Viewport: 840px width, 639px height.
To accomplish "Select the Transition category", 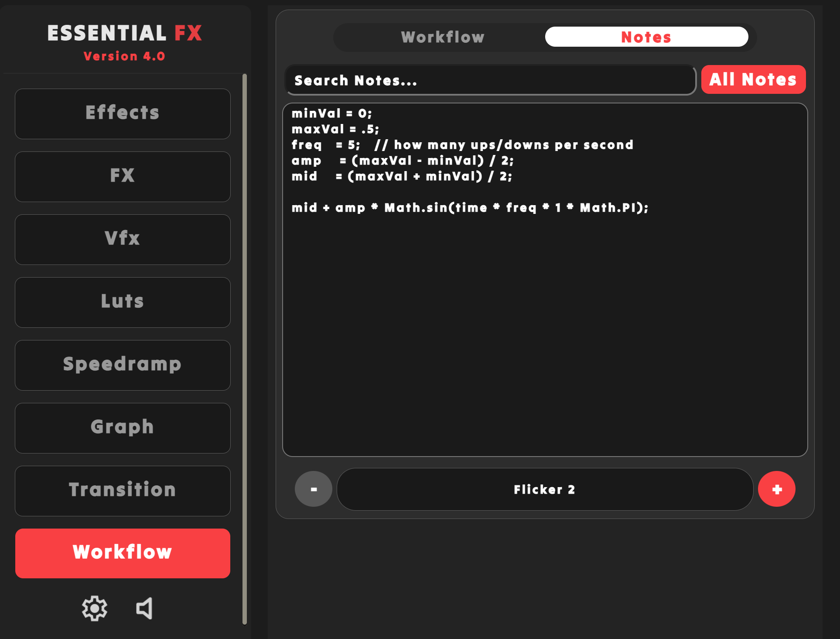I will 123,491.
